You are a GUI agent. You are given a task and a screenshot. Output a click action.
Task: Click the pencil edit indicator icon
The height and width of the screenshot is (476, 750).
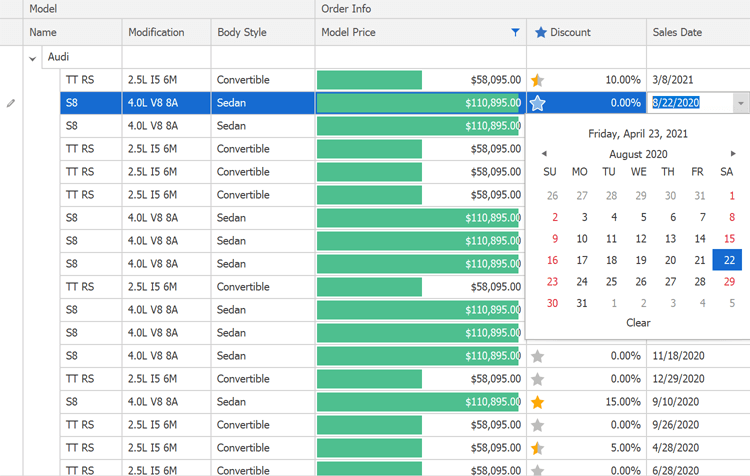click(x=11, y=103)
